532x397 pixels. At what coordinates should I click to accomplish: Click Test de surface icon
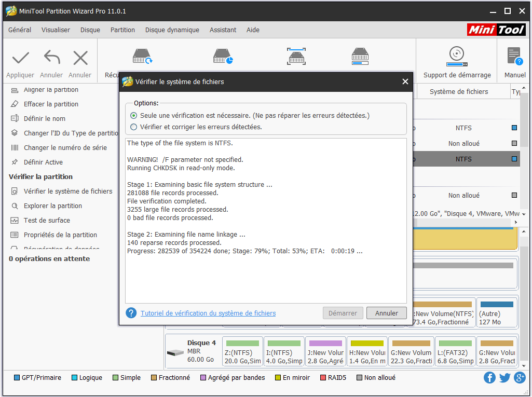tap(15, 220)
